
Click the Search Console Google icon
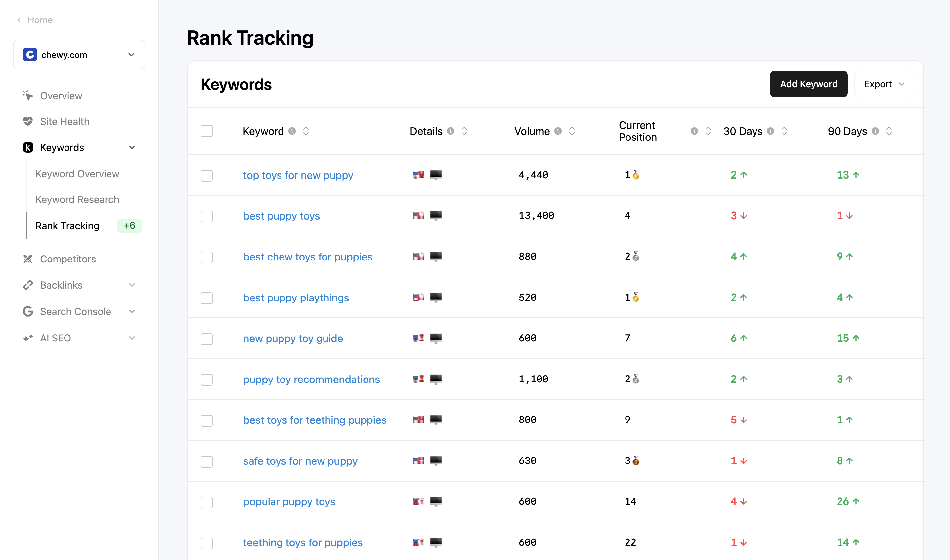(27, 312)
